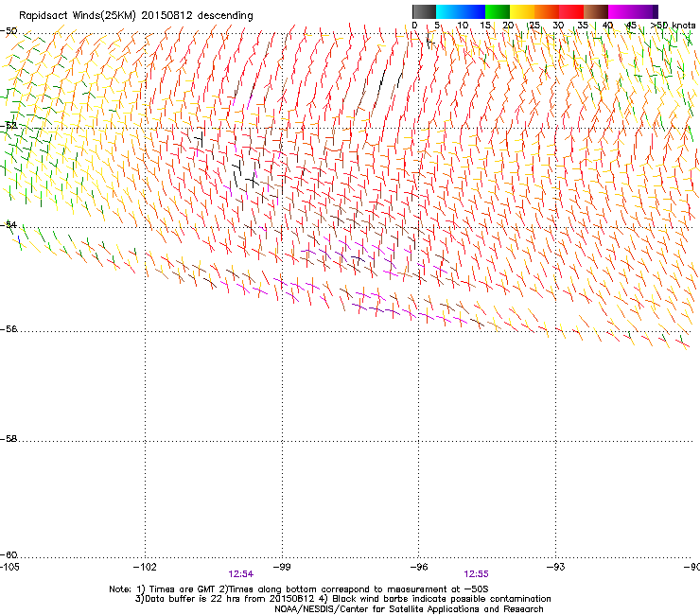Screen dimensions: 700x615
Task: Click the -105 longitude axis label
Action: coord(9,567)
